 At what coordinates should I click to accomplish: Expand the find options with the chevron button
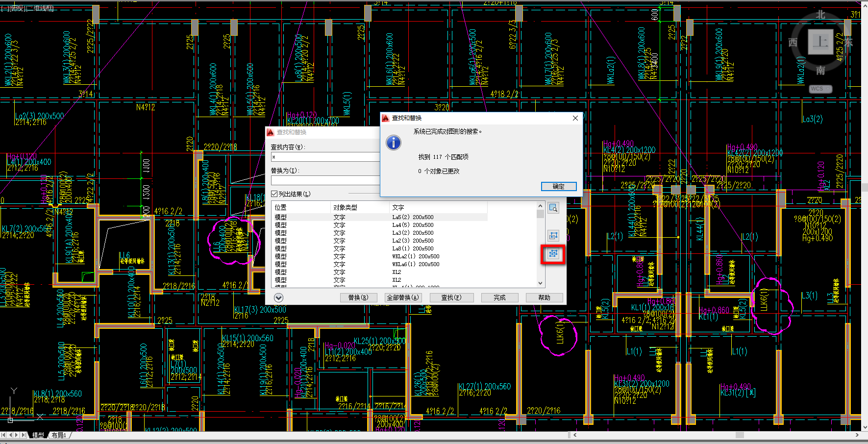click(x=278, y=297)
